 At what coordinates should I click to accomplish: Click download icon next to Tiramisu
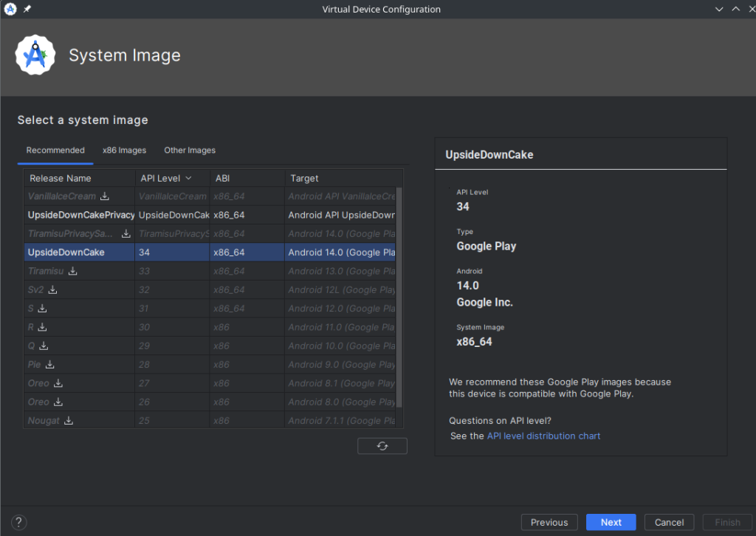coord(73,271)
